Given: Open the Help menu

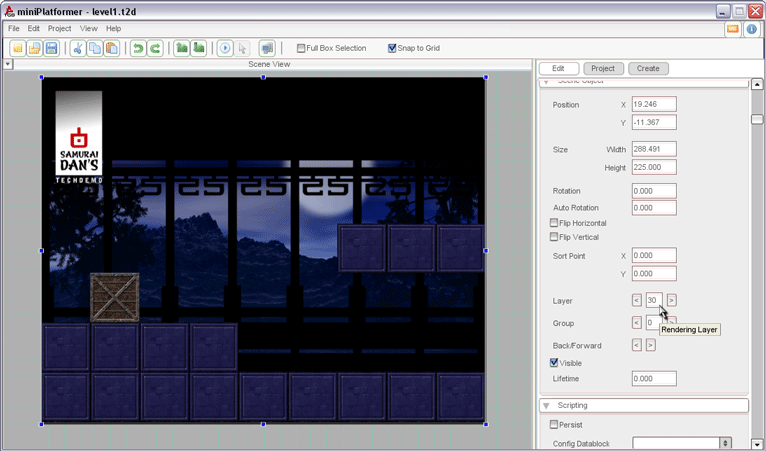Looking at the screenshot, I should point(113,28).
